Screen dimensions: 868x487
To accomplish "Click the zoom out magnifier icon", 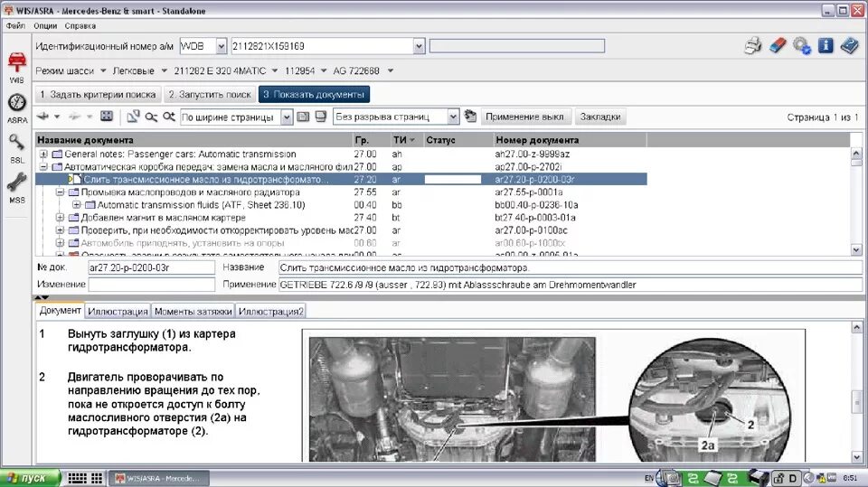I will point(151,117).
